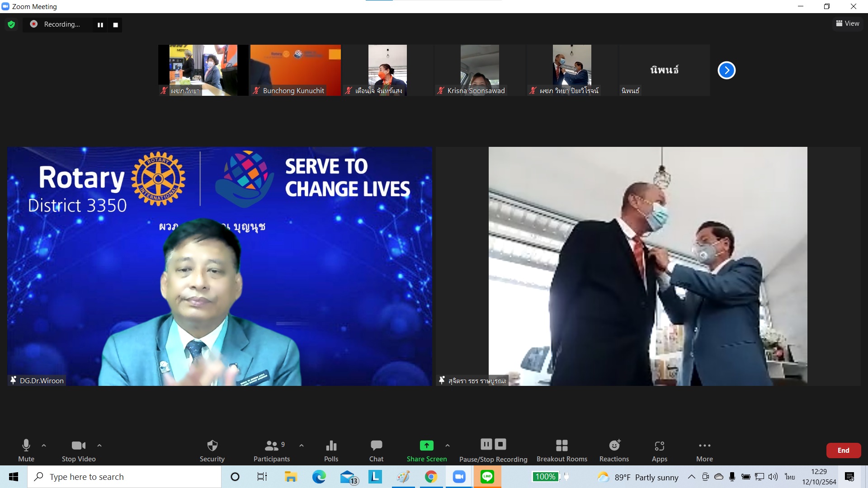This screenshot has height=488, width=868.
Task: Select the first ผชภ.วิทยา video thumbnail
Action: pyautogui.click(x=203, y=70)
